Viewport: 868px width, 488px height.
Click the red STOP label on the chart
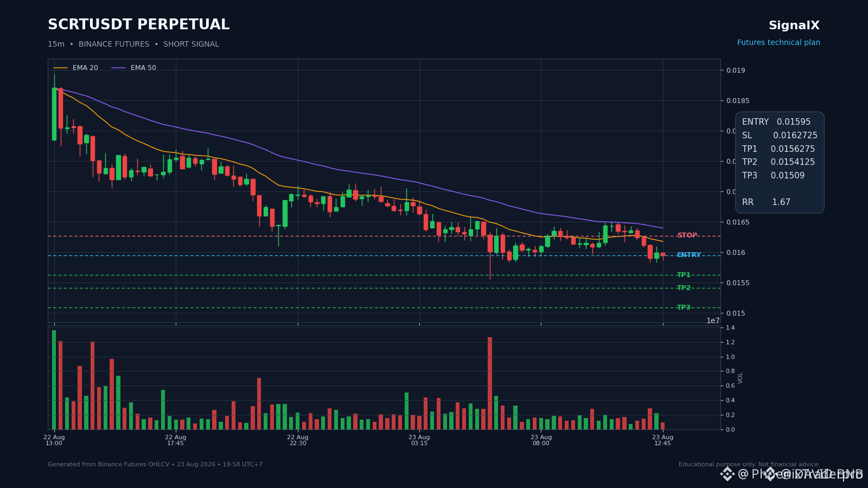pyautogui.click(x=687, y=235)
